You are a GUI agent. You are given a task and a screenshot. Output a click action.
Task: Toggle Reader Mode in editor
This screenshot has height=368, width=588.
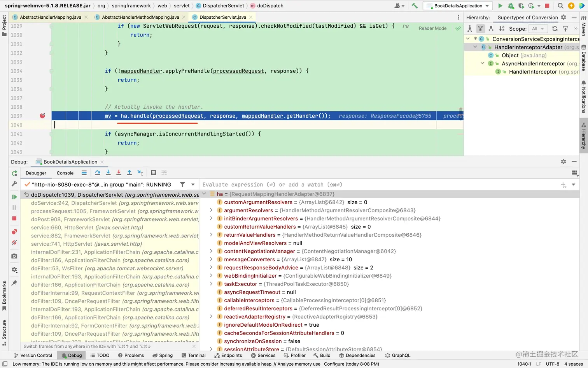click(432, 28)
